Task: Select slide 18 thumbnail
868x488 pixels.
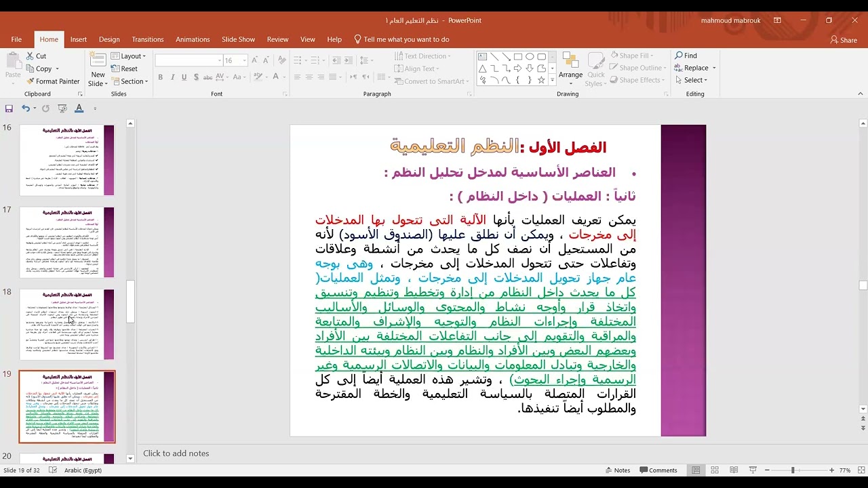Action: tap(66, 324)
